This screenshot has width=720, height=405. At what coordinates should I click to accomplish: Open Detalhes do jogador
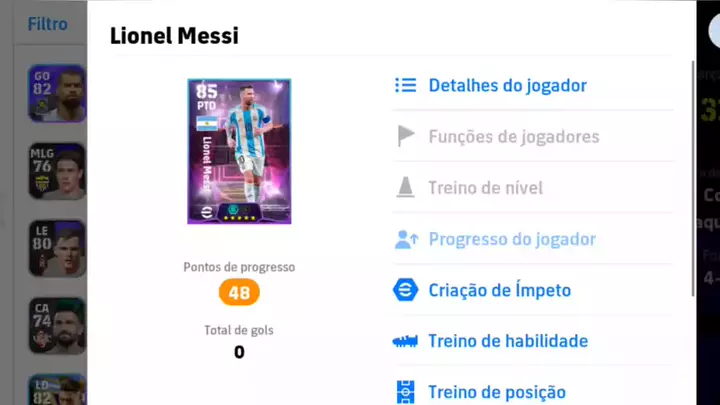click(507, 85)
